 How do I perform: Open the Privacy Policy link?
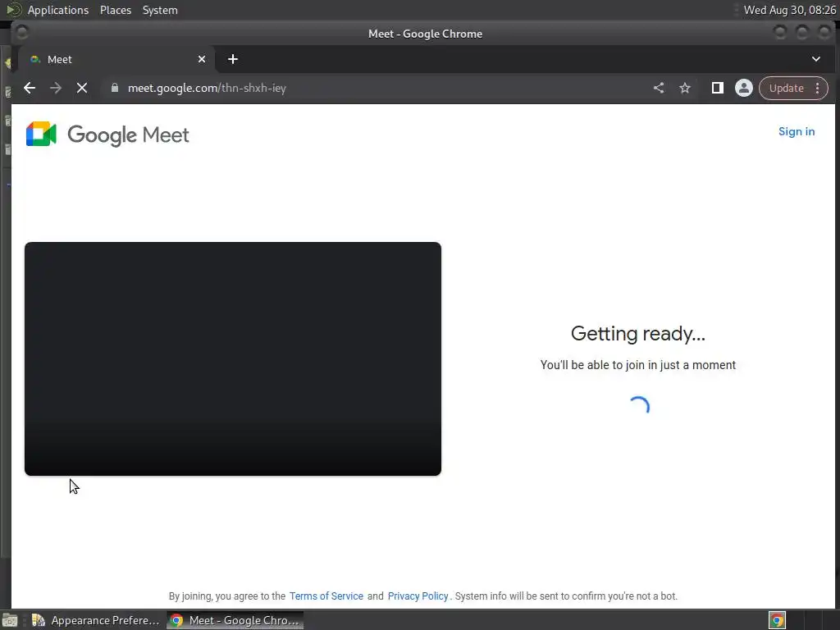(418, 596)
